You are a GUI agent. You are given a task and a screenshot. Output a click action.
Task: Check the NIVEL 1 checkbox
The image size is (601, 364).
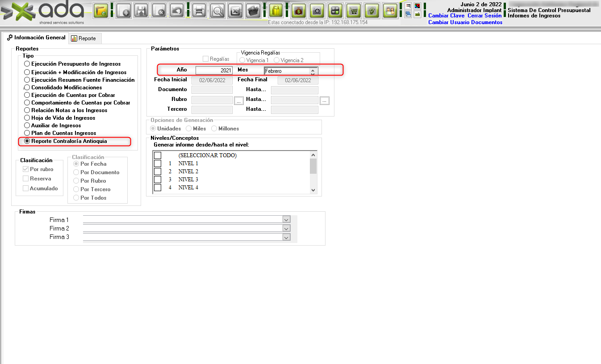click(158, 163)
